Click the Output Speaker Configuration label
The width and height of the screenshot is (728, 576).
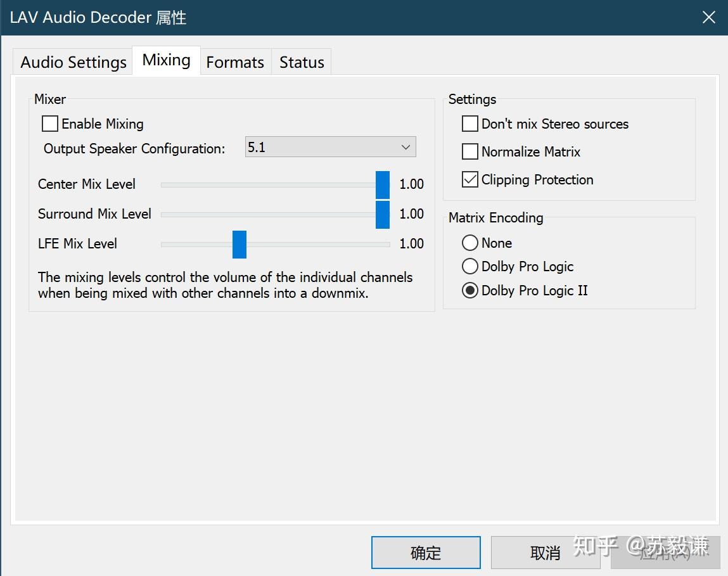pos(134,149)
